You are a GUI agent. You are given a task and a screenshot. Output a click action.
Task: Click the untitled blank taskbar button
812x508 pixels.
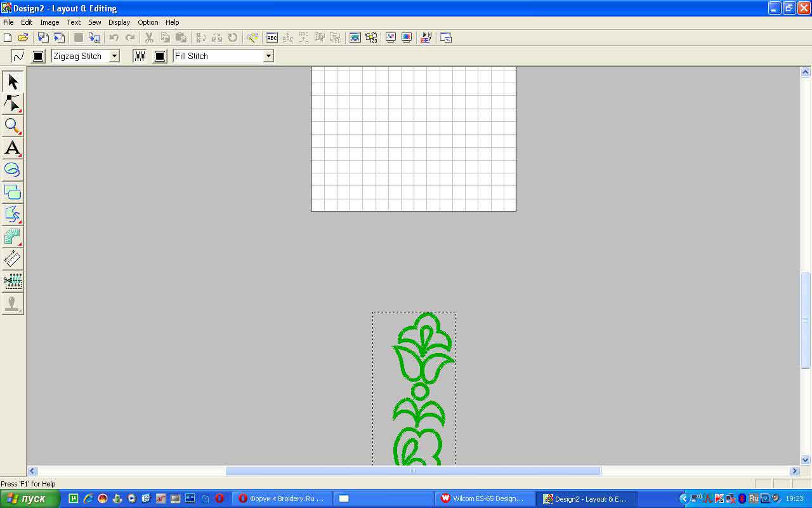[384, 498]
